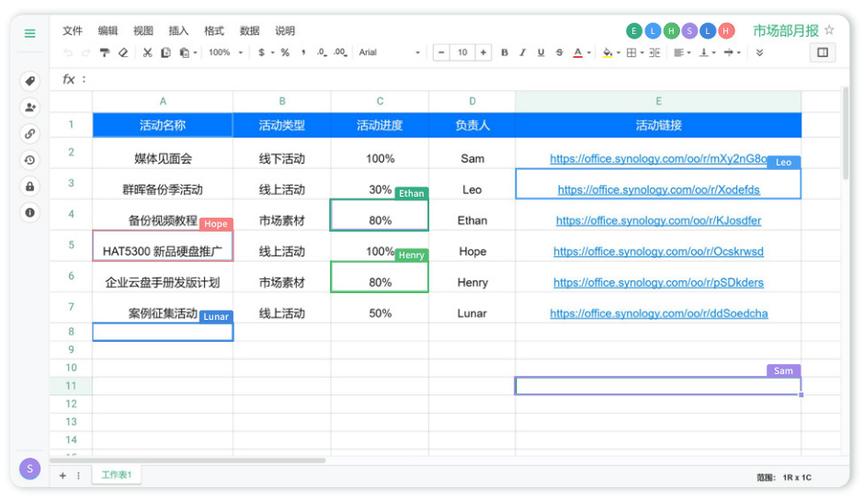Image resolution: width=864 pixels, height=500 pixels.
Task: Open the 插入 menu
Action: (x=178, y=31)
